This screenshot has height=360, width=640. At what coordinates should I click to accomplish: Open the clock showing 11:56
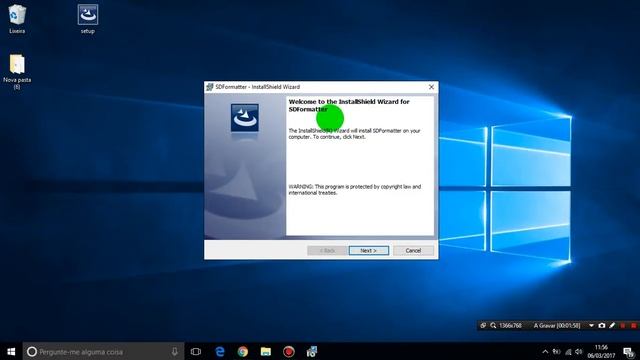pyautogui.click(x=601, y=351)
